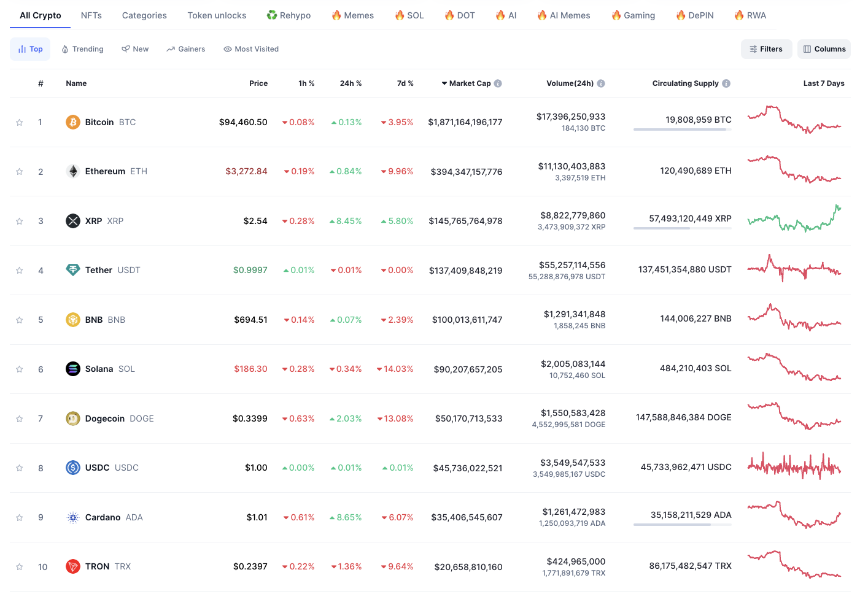Image resolution: width=868 pixels, height=594 pixels.
Task: Click the SOL flame icon
Action: click(400, 15)
